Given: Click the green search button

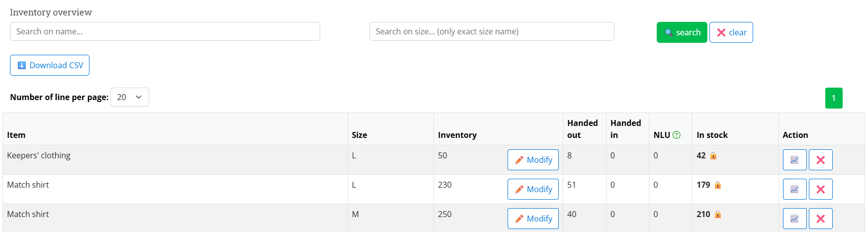Looking at the screenshot, I should (x=682, y=32).
